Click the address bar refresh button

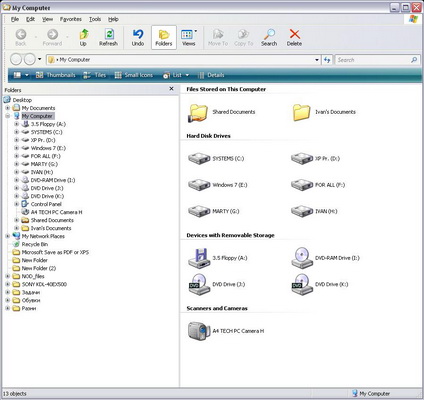pos(327,60)
